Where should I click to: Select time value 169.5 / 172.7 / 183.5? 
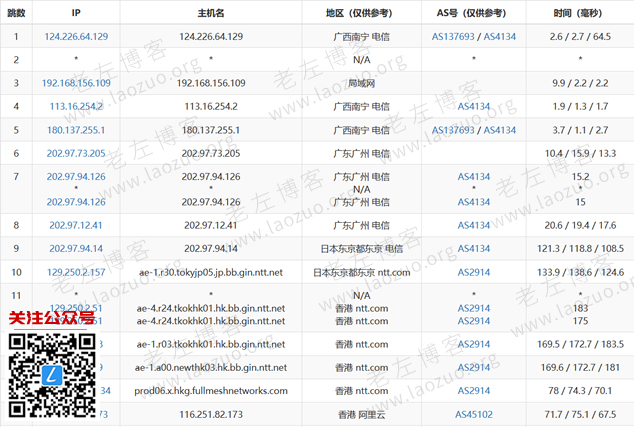point(580,344)
